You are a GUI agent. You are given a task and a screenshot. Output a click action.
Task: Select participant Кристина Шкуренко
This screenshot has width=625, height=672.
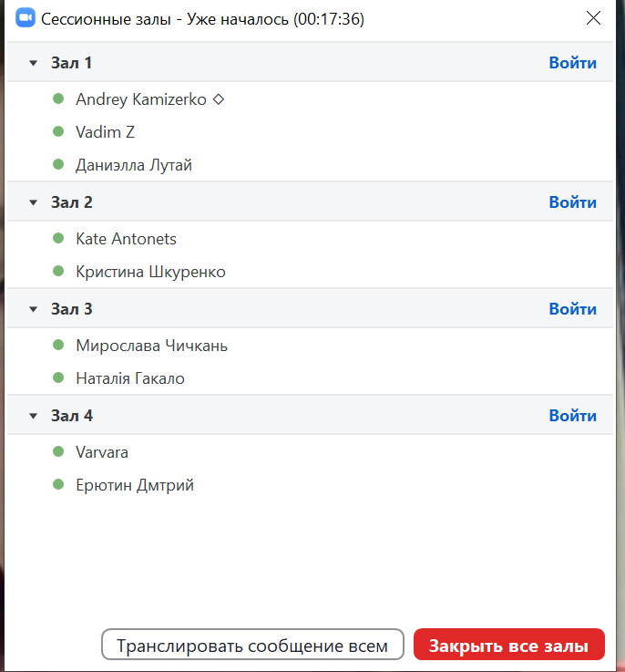tap(150, 272)
